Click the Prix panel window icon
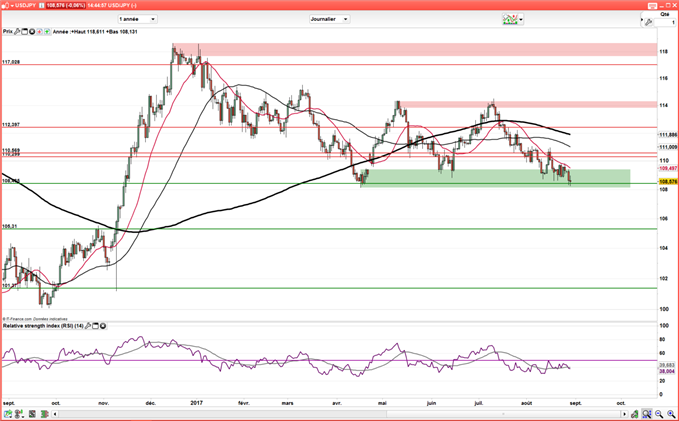The image size is (679, 421). tap(25, 32)
